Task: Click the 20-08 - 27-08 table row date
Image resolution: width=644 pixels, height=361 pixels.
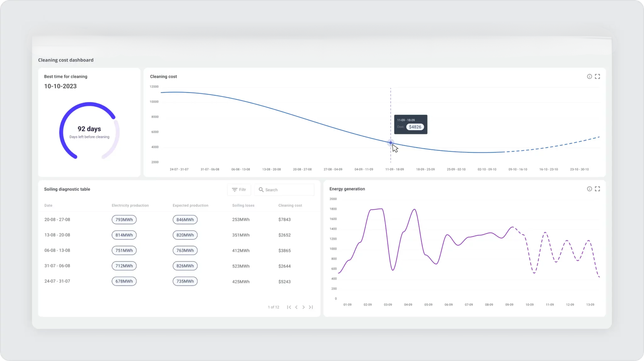Action: coord(57,220)
